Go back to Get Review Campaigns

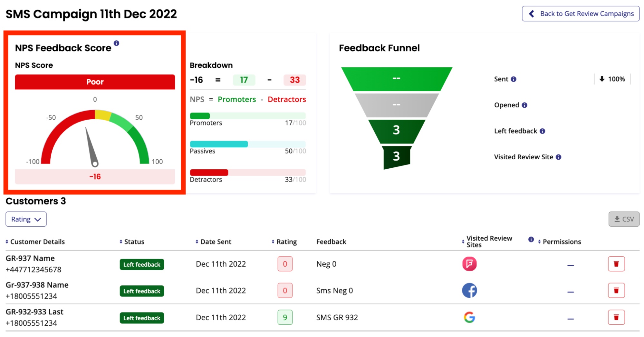coord(581,14)
